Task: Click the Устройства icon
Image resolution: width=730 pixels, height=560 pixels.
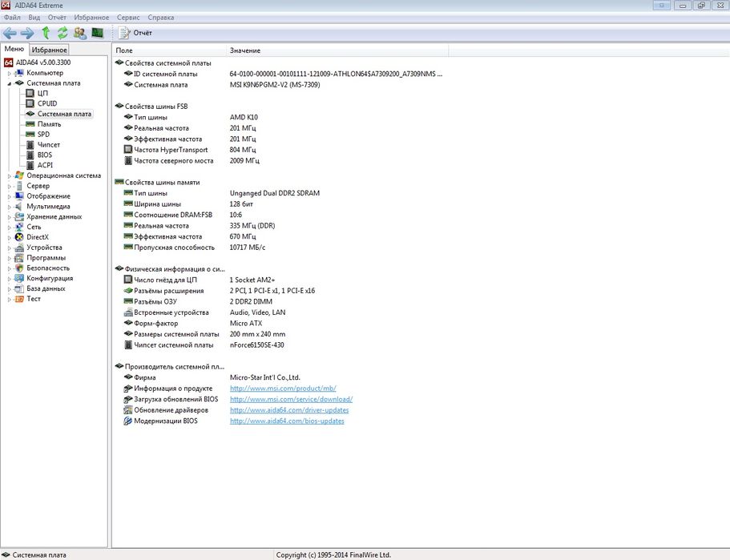Action: (x=19, y=248)
